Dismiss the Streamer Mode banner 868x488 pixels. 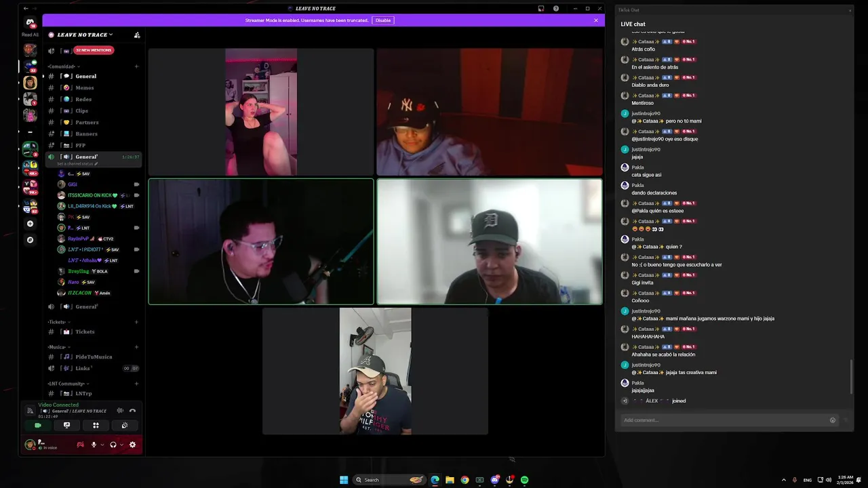click(x=596, y=20)
